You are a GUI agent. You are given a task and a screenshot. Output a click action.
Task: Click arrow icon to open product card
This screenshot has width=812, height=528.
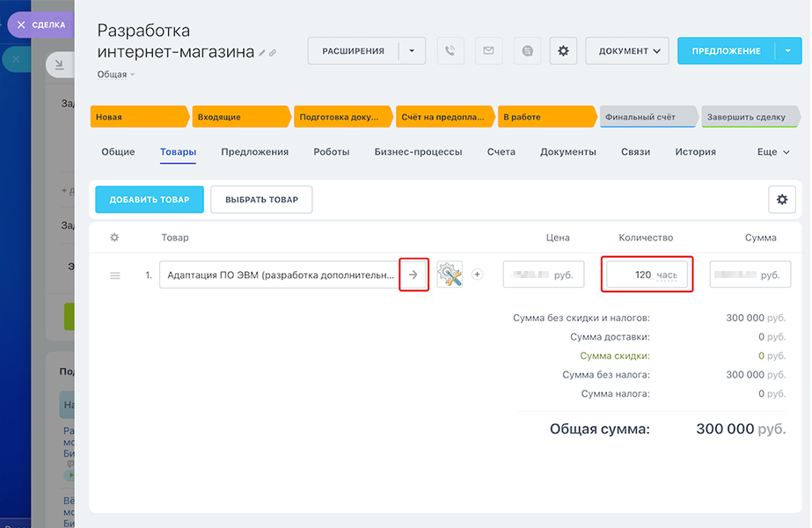click(413, 275)
